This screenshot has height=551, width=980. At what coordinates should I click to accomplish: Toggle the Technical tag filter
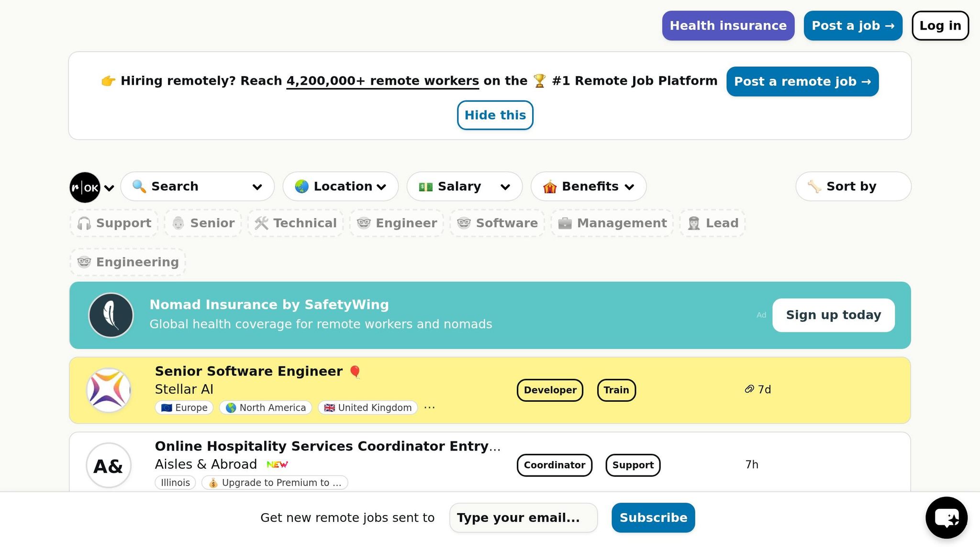point(296,223)
